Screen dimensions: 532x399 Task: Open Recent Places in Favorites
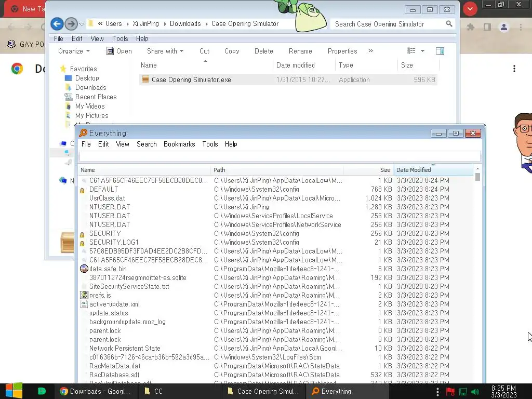(x=96, y=97)
